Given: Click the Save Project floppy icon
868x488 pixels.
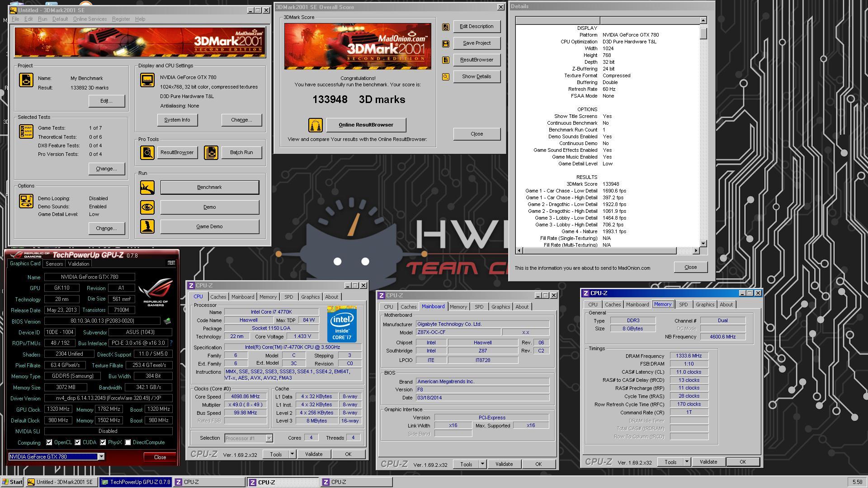Looking at the screenshot, I should [446, 43].
